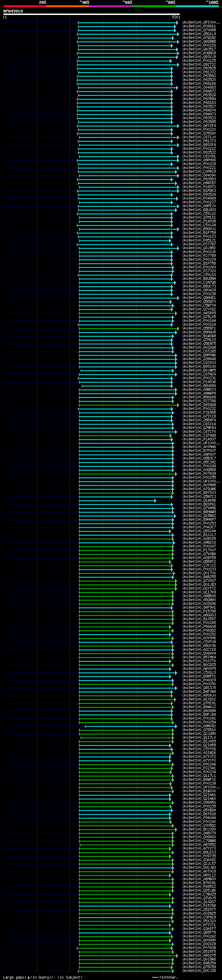Open hit UniRef100_Q43517
Image resolution: width=222 pixels, height=980 pixels.
coord(199,49)
